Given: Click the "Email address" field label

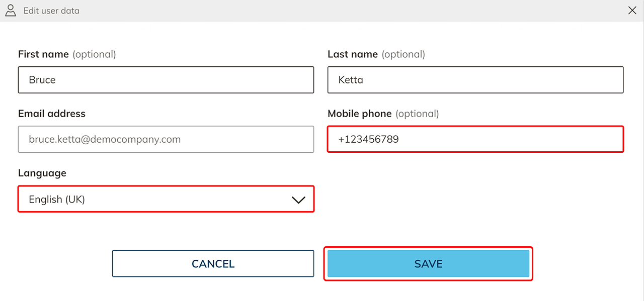Looking at the screenshot, I should pos(52,114).
